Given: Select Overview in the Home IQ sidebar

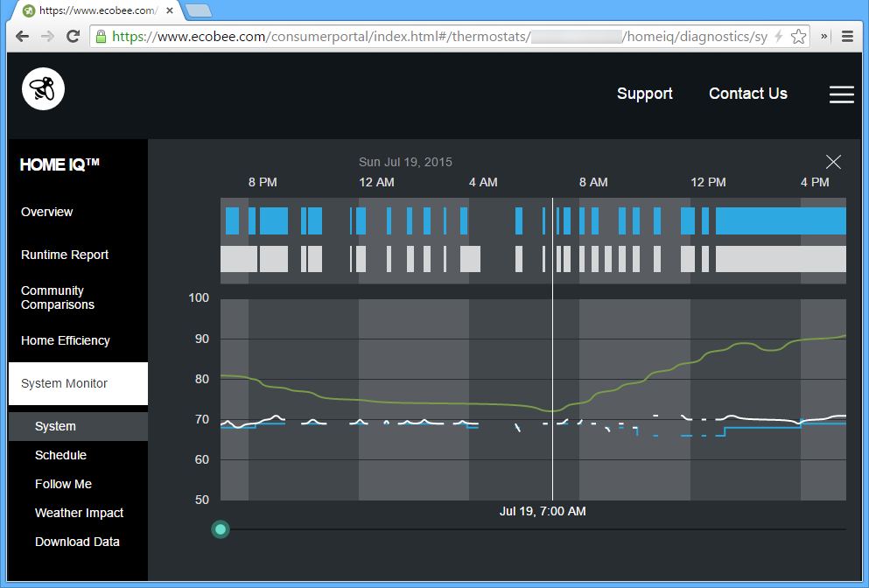Looking at the screenshot, I should coord(46,212).
